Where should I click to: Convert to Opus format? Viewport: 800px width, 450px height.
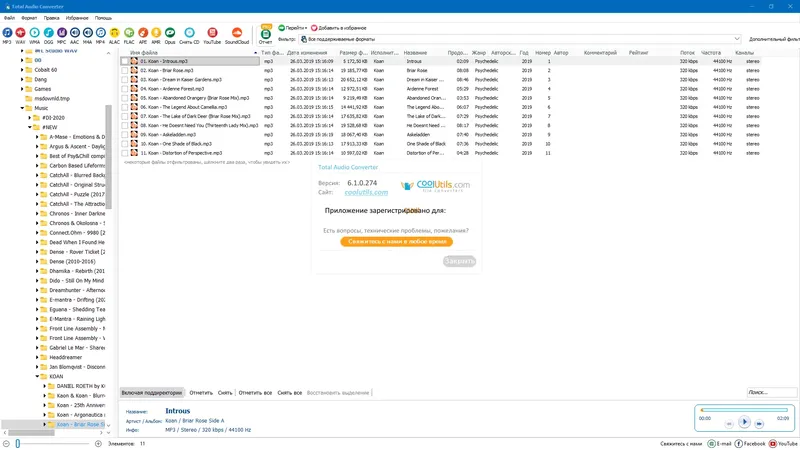170,34
